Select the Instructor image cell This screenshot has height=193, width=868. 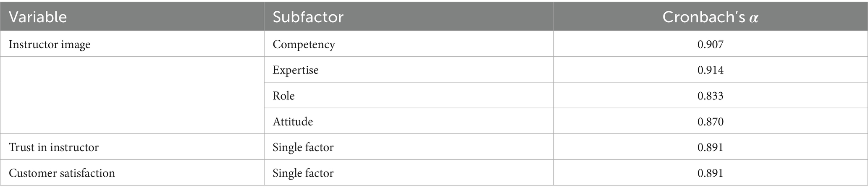point(50,44)
